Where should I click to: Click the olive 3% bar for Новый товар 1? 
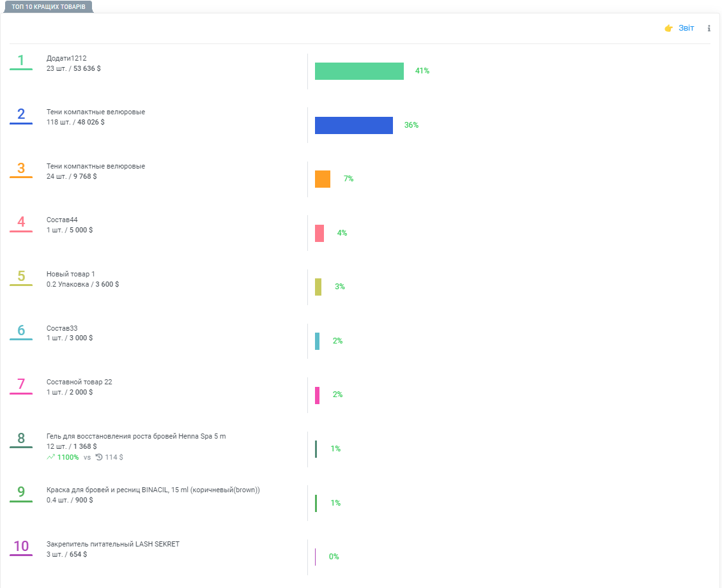pyautogui.click(x=318, y=287)
